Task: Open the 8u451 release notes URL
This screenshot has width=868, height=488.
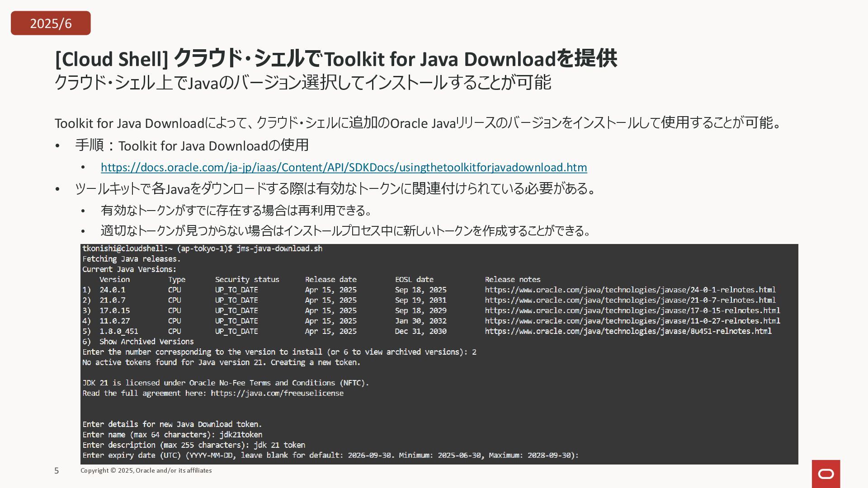Action: pos(628,332)
